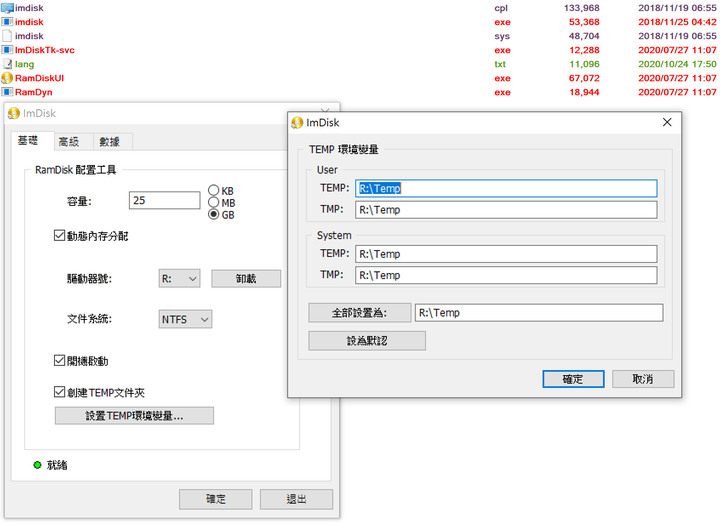This screenshot has width=720, height=530.
Task: Click the User TEMP path field
Action: tap(506, 188)
